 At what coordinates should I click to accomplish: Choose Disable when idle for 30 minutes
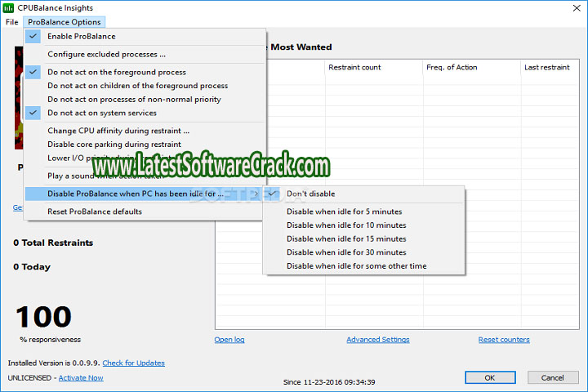pos(345,252)
